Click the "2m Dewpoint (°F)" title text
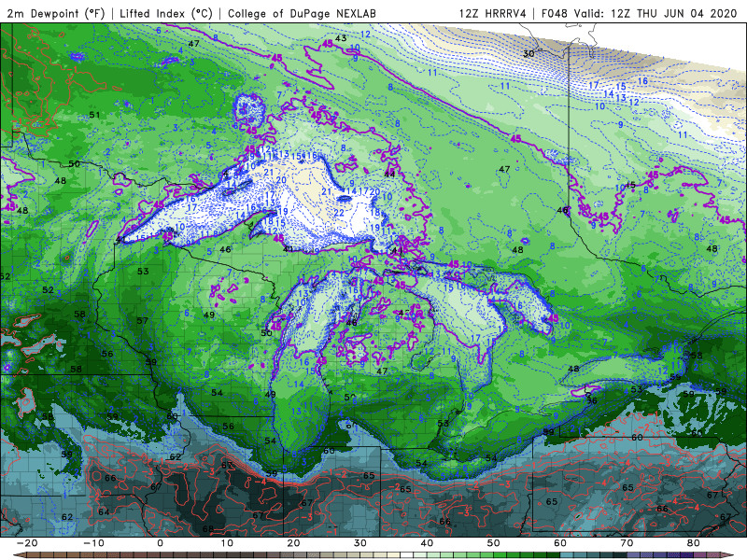 56,13
